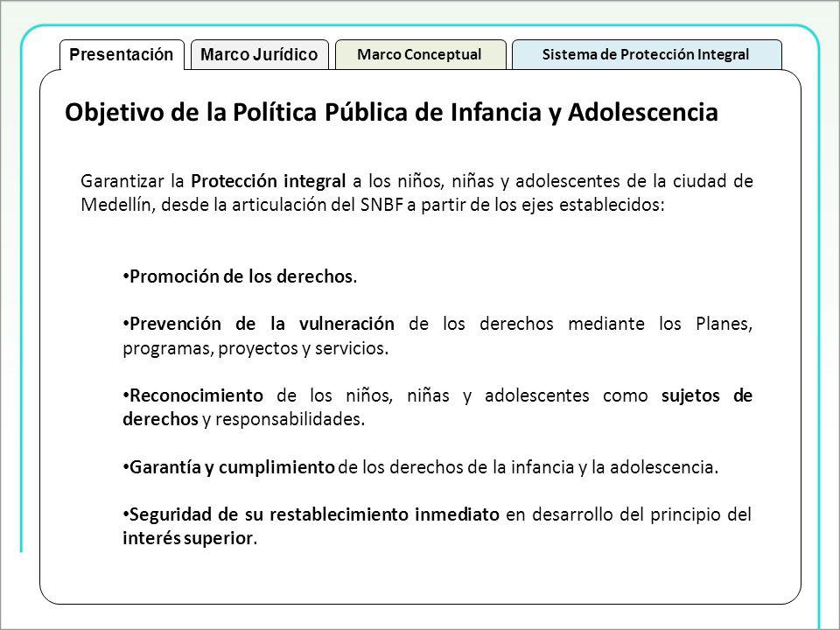Select the line programas, proyectos y servicios

click(255, 348)
